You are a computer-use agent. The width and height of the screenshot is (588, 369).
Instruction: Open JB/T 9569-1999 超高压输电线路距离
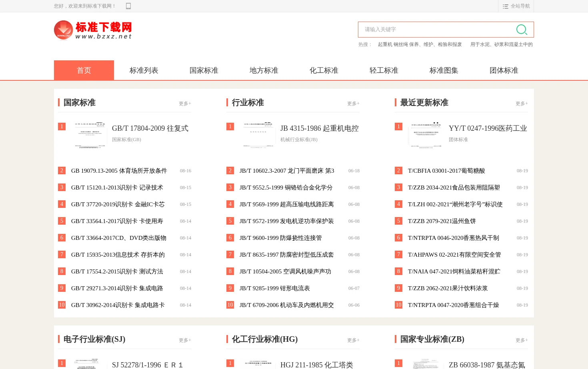coord(287,204)
